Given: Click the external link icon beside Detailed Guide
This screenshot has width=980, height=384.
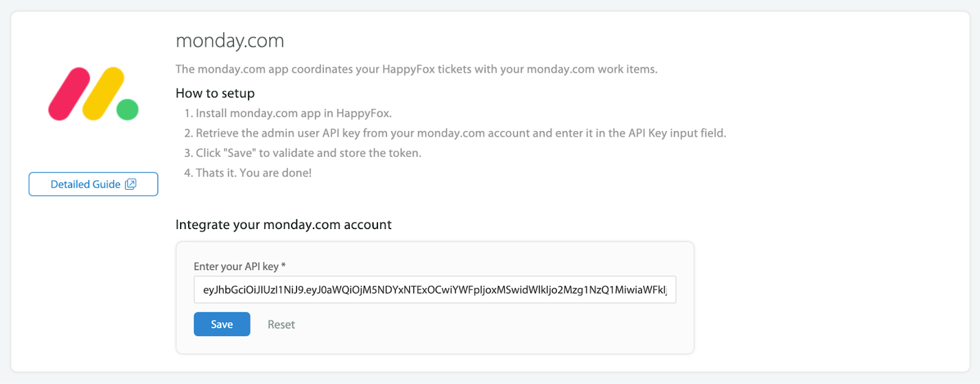Looking at the screenshot, I should pyautogui.click(x=130, y=184).
